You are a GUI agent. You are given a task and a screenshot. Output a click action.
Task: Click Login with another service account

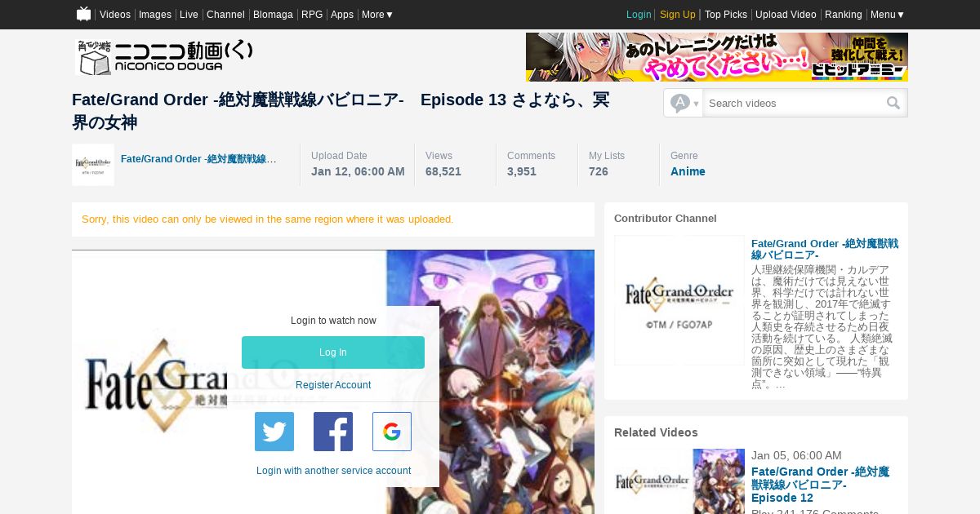(333, 471)
